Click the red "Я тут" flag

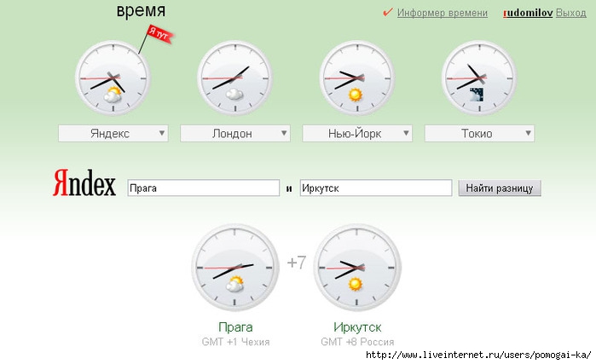click(x=158, y=34)
